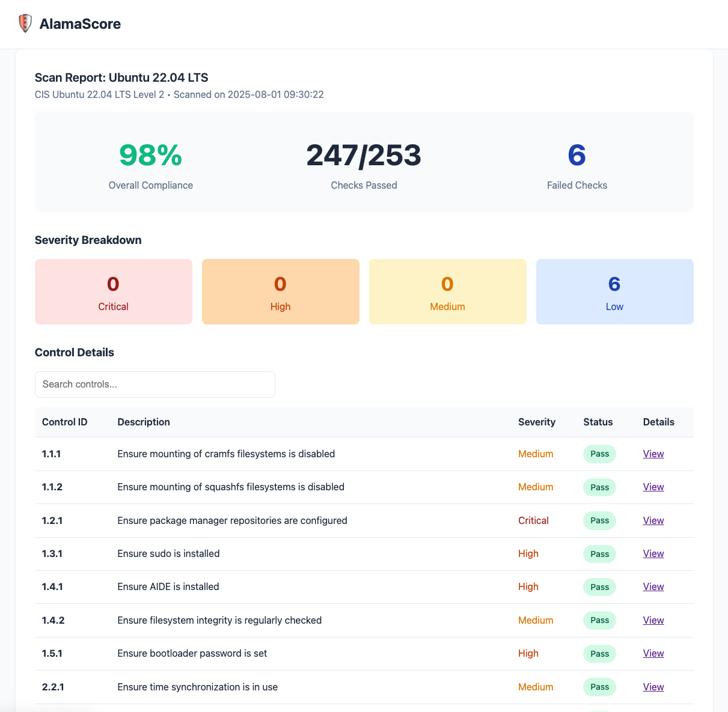This screenshot has height=712, width=728.
Task: Click the AlamaScore brand name
Action: pos(80,24)
